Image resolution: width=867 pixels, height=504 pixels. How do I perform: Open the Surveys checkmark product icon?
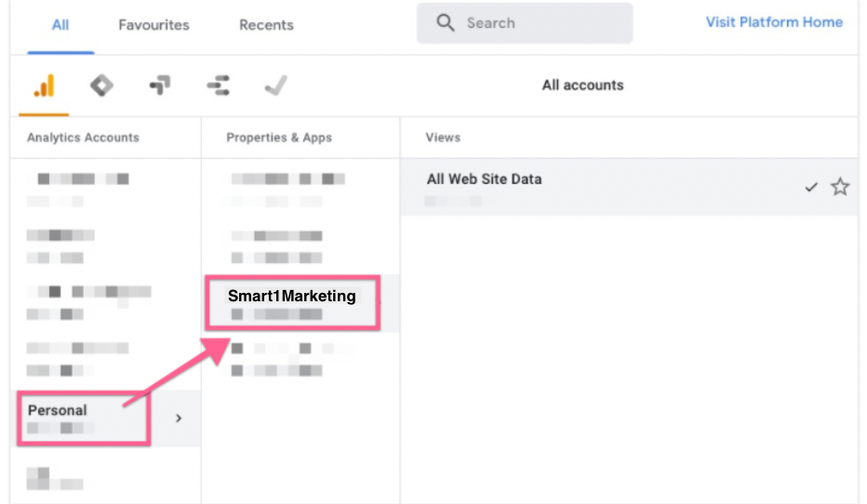coord(275,86)
